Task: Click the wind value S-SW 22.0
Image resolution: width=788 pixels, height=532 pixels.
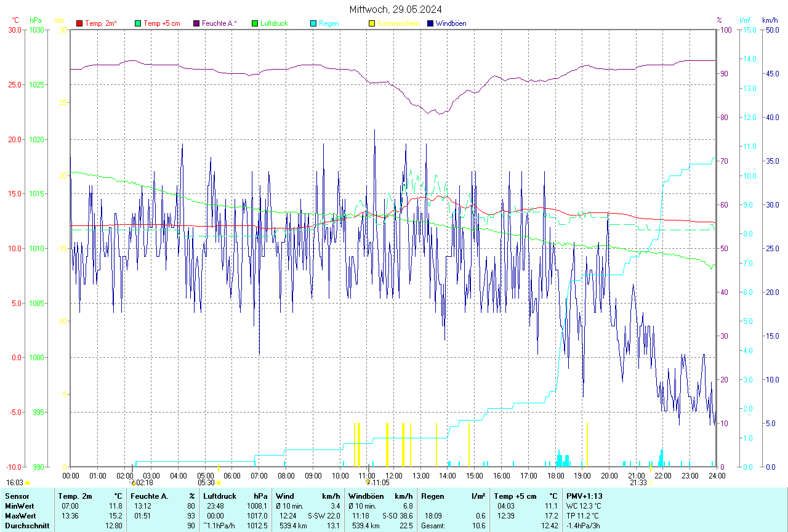Action: 324,515
